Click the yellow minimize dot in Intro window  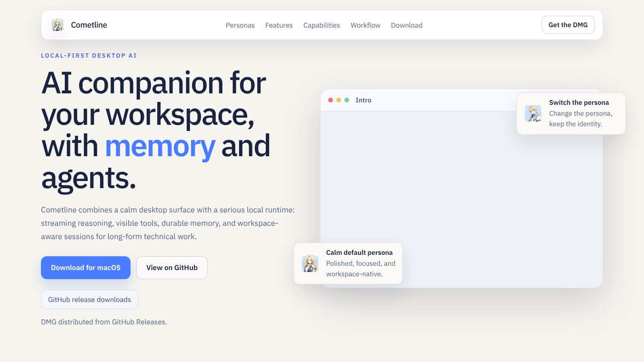tap(339, 100)
